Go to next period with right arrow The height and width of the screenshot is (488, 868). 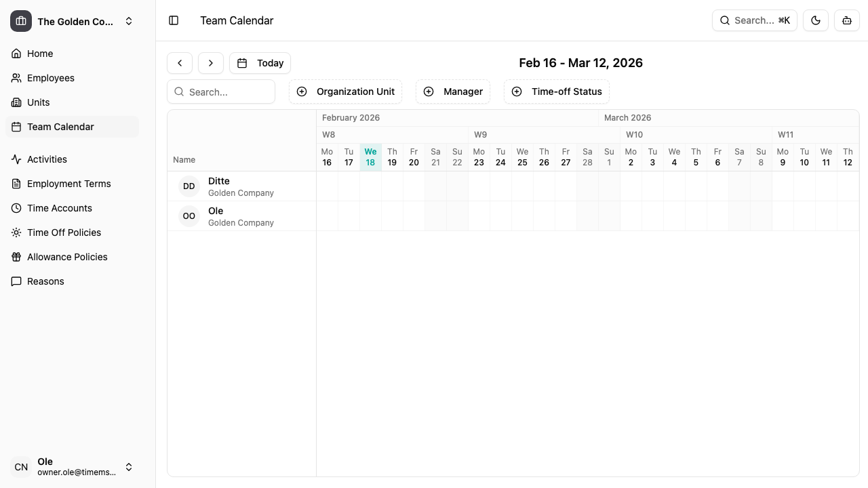pyautogui.click(x=211, y=63)
